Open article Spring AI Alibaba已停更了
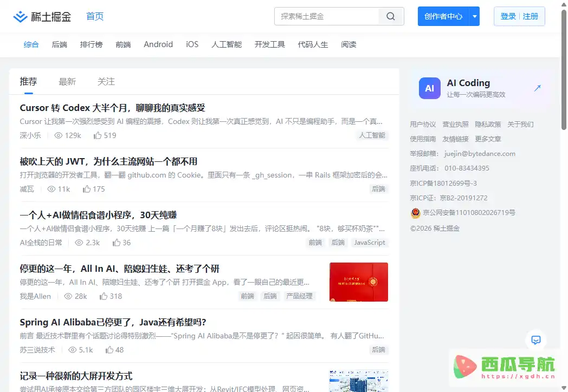568x392 pixels. (x=113, y=322)
